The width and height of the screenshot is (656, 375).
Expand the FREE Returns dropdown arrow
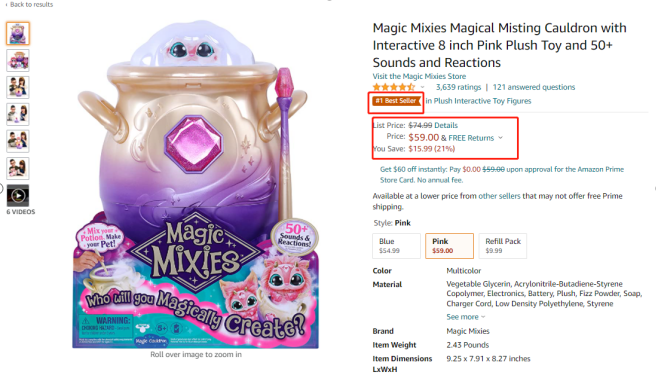(x=500, y=138)
